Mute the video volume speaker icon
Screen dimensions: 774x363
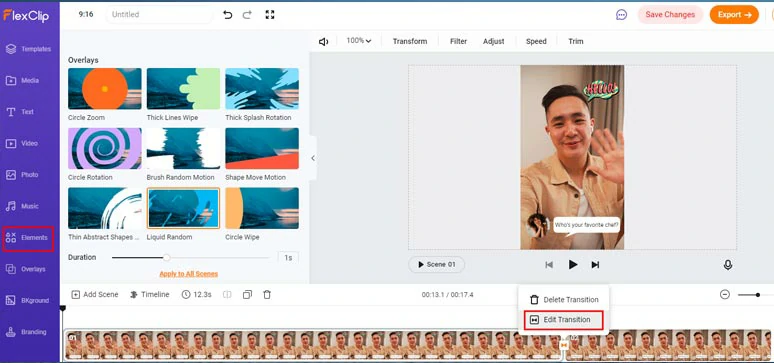324,42
